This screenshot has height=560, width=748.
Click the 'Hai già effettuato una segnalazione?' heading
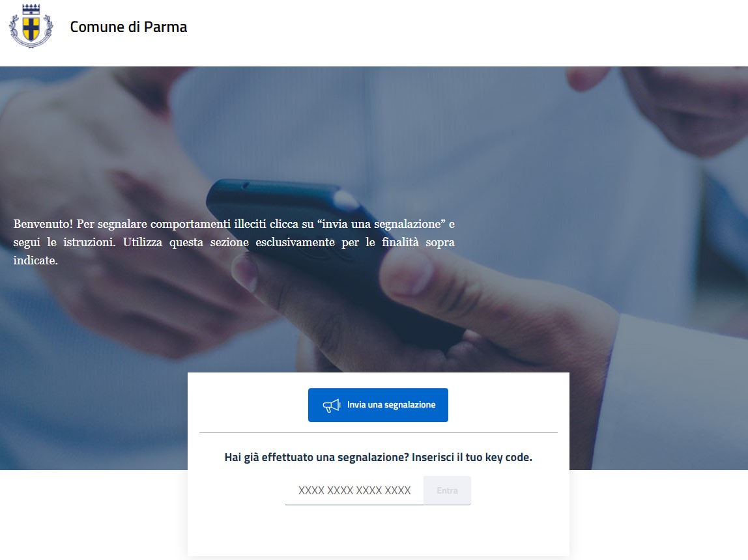[x=317, y=458]
